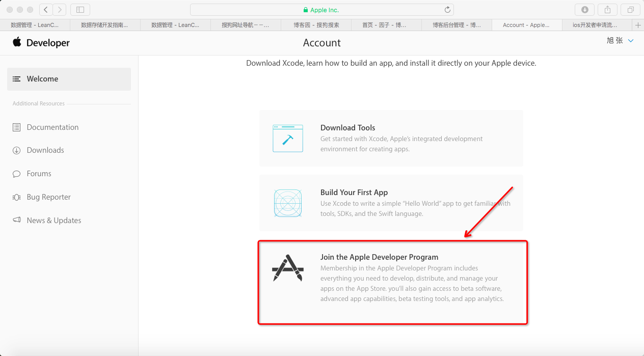Open the Share button in toolbar
Viewport: 644px width, 356px height.
(x=607, y=10)
